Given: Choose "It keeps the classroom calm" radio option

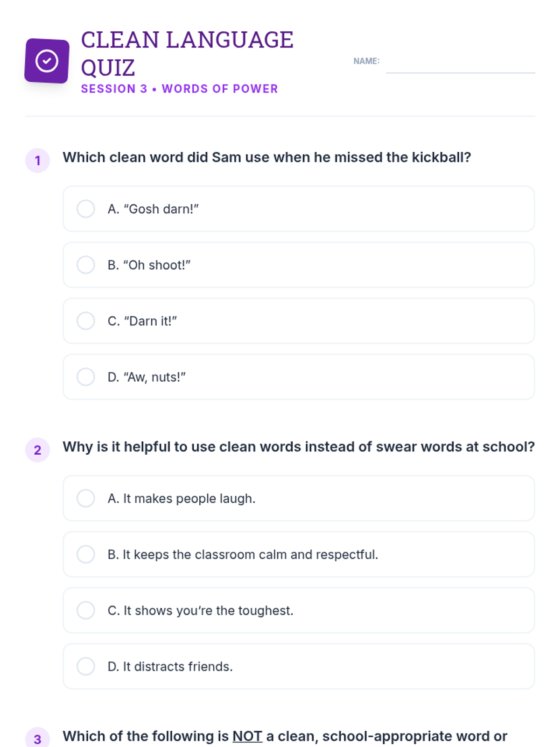Looking at the screenshot, I should (x=86, y=554).
